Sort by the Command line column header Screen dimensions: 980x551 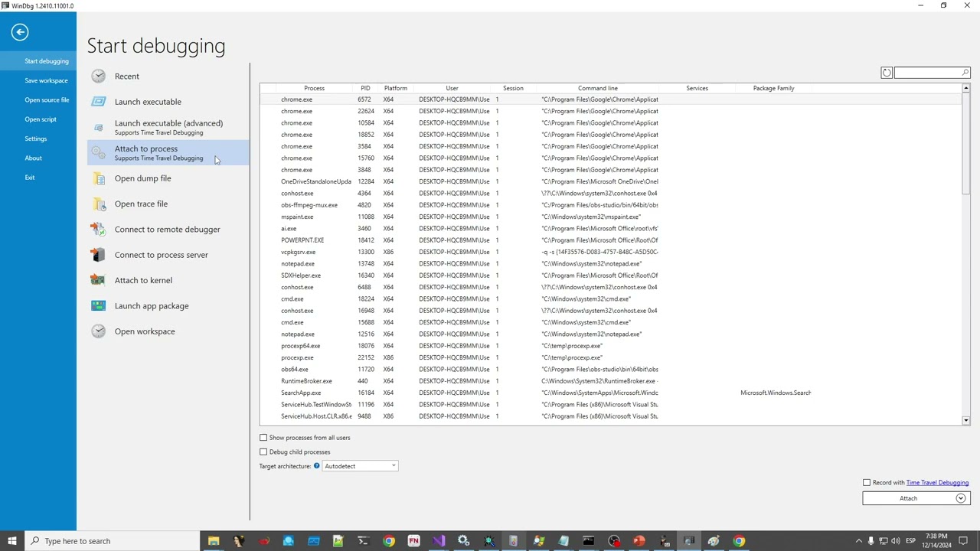pos(598,88)
